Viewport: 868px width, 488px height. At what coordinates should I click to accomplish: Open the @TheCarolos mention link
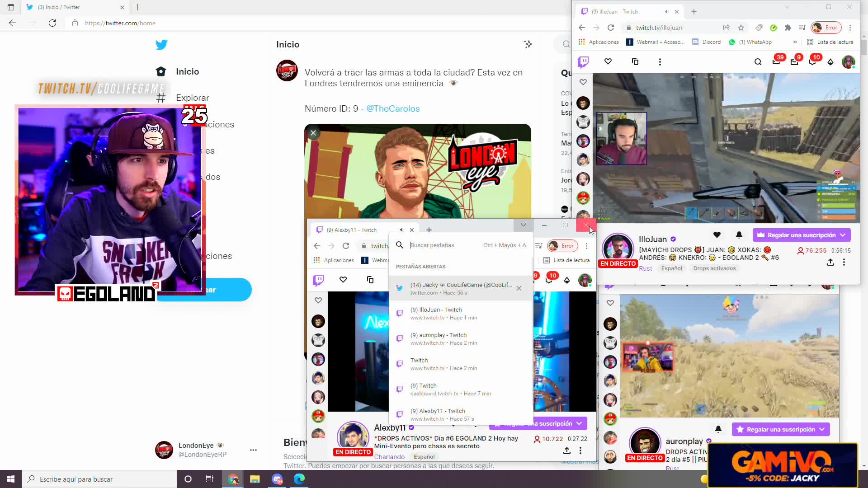393,108
